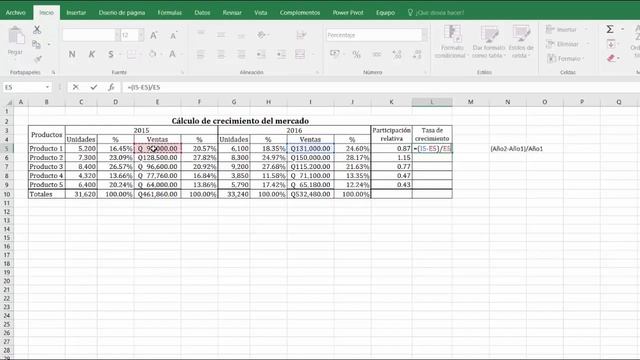Select the Format Painter brush icon
Screen dimensions: 640x360
[x=37, y=59]
